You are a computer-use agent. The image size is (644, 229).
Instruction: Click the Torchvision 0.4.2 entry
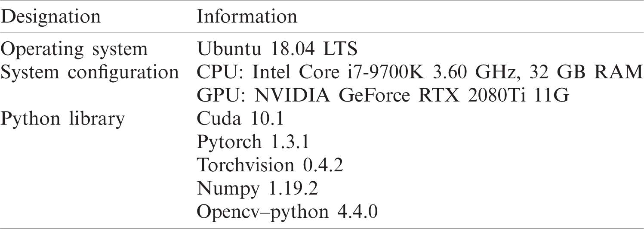coord(270,164)
